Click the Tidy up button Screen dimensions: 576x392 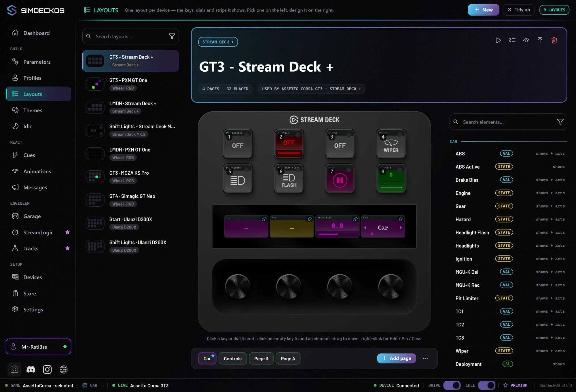pyautogui.click(x=518, y=10)
